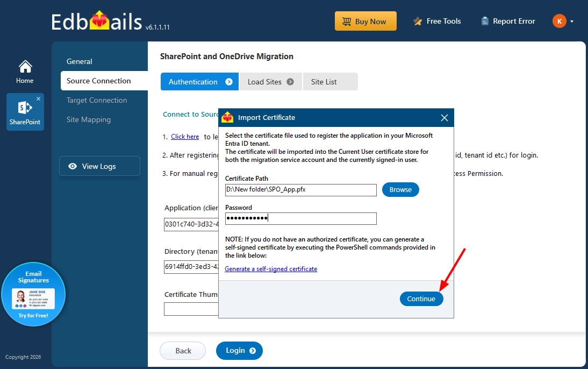Select General in the left menu
The width and height of the screenshot is (588, 369).
[79, 61]
